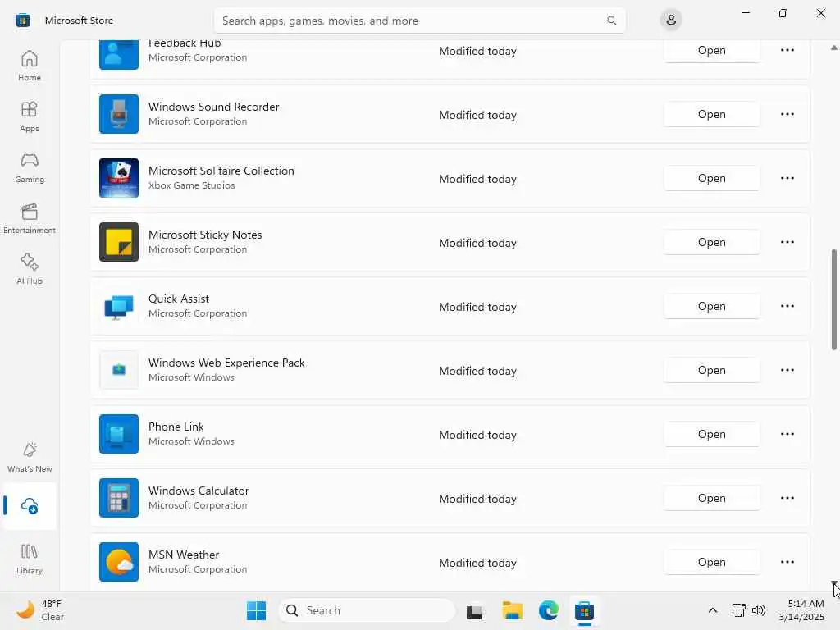Open more options for Feedback Hub
The image size is (840, 630).
(787, 50)
